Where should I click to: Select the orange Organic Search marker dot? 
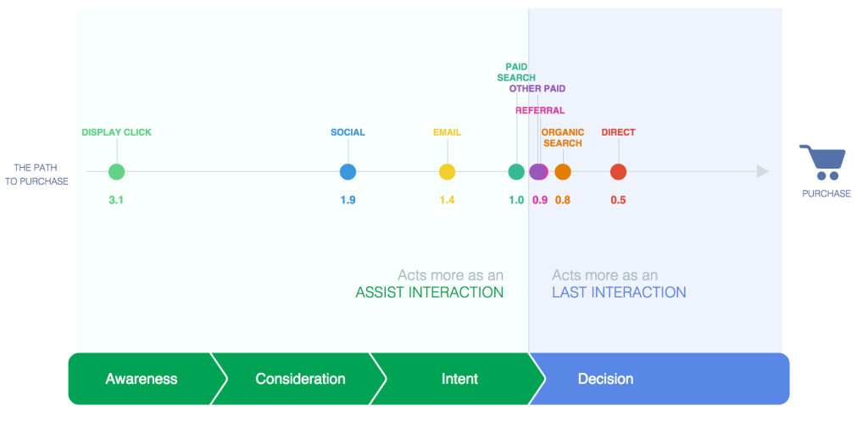coord(563,172)
